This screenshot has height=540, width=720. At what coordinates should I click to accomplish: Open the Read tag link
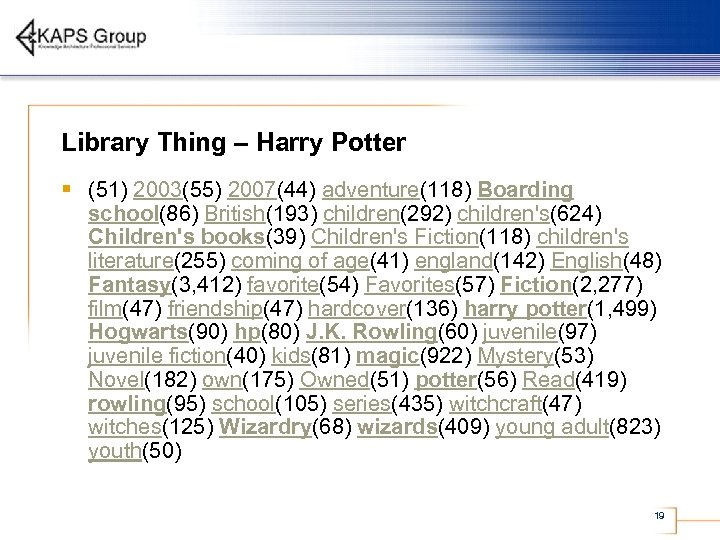549,380
